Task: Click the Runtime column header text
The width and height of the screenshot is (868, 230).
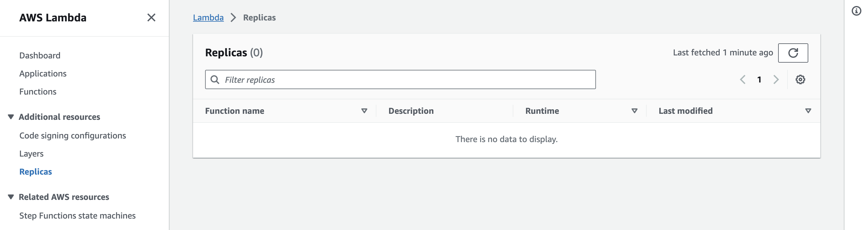Action: point(542,111)
